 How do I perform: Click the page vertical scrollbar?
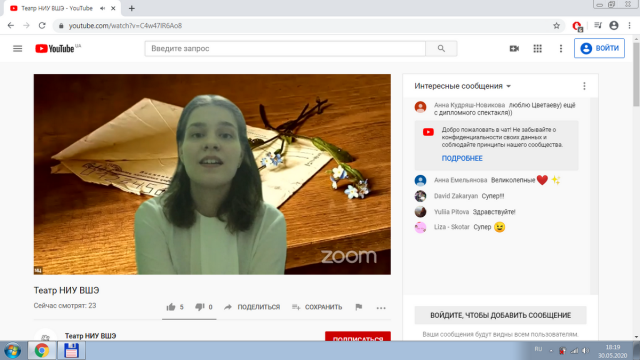coord(636,188)
